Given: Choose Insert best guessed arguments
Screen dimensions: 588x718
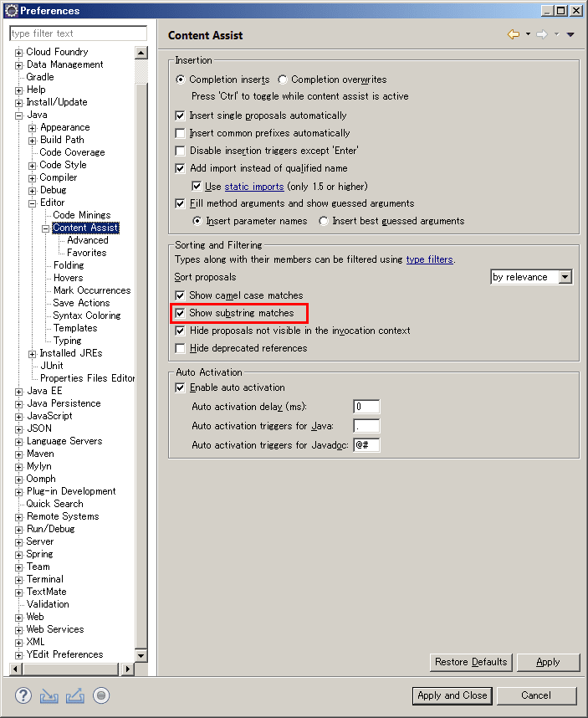Looking at the screenshot, I should 324,221.
